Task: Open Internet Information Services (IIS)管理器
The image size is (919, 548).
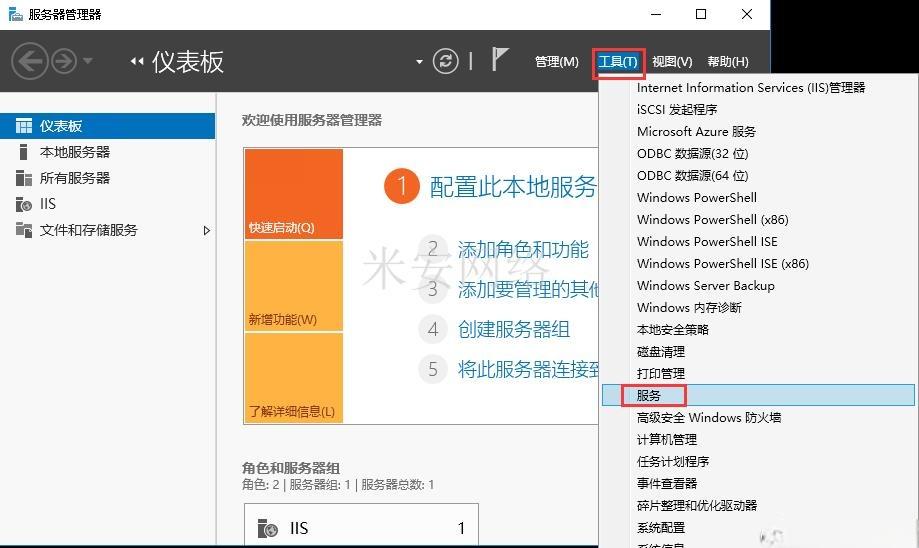Action: (751, 87)
